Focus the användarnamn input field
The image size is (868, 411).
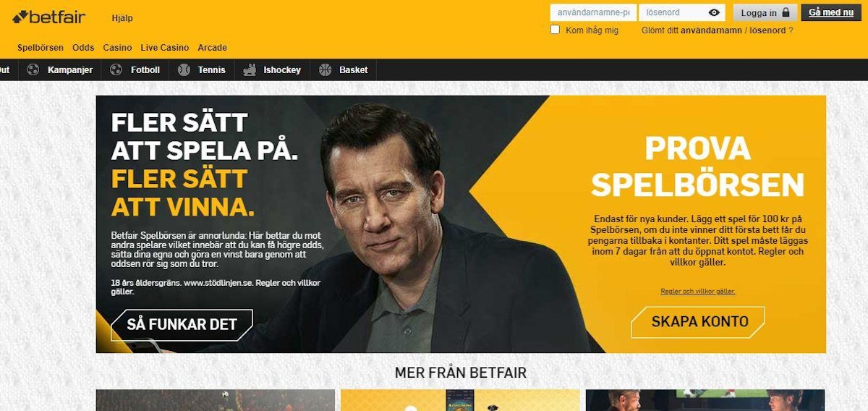point(593,12)
